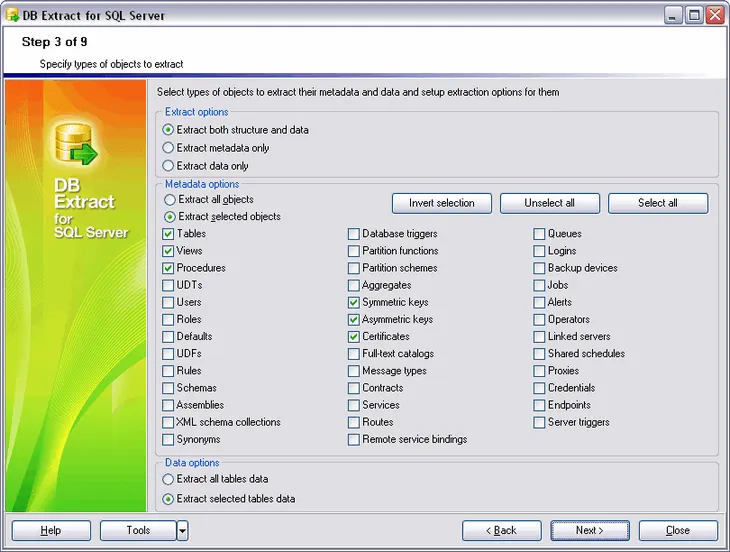Image resolution: width=730 pixels, height=552 pixels.
Task: Enable the Message types checkbox
Action: (354, 371)
